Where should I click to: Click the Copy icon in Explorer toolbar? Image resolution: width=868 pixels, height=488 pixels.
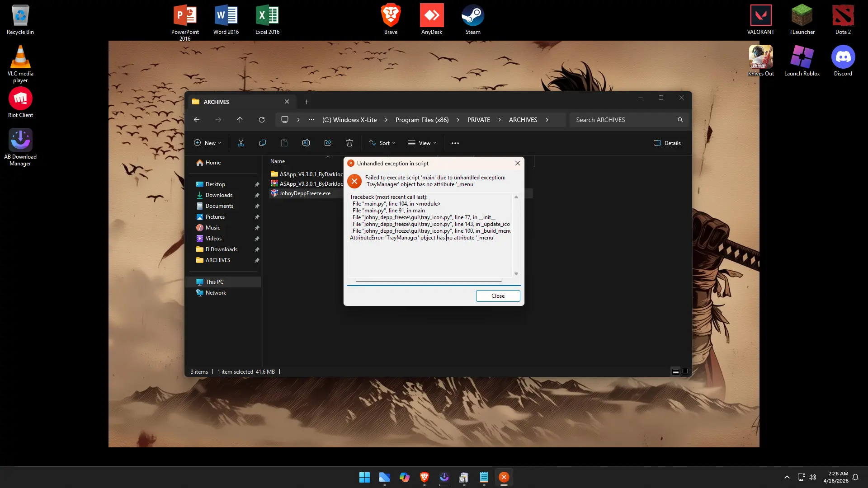(x=262, y=143)
